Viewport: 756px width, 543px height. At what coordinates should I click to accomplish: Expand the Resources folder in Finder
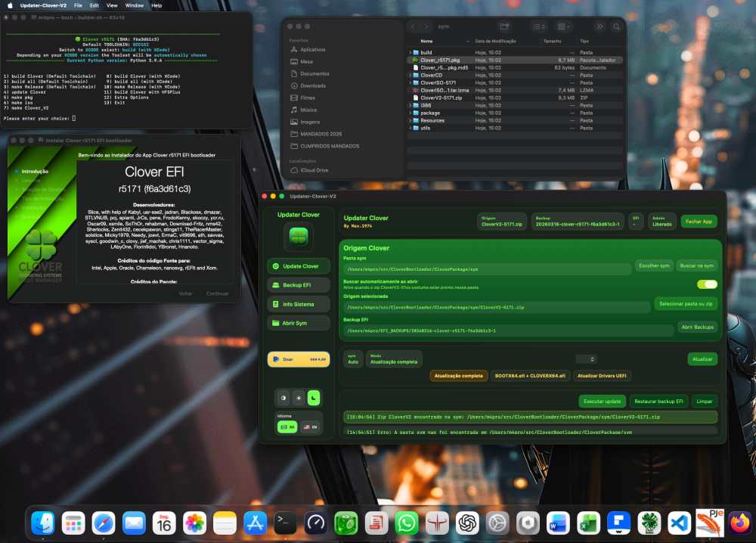point(411,120)
